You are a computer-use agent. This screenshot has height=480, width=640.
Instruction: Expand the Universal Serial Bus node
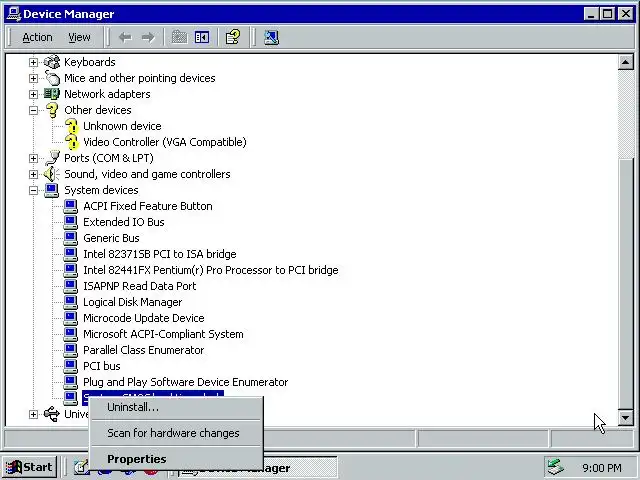(33, 414)
